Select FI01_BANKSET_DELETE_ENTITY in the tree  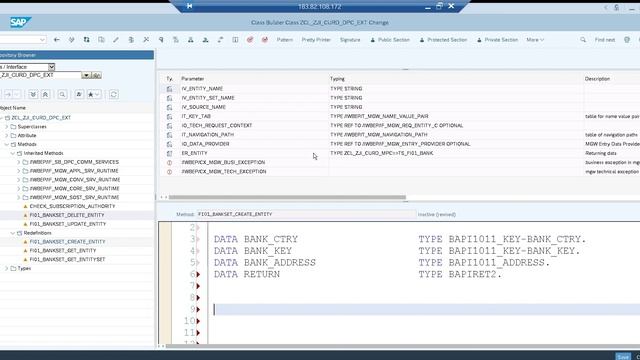coord(67,215)
